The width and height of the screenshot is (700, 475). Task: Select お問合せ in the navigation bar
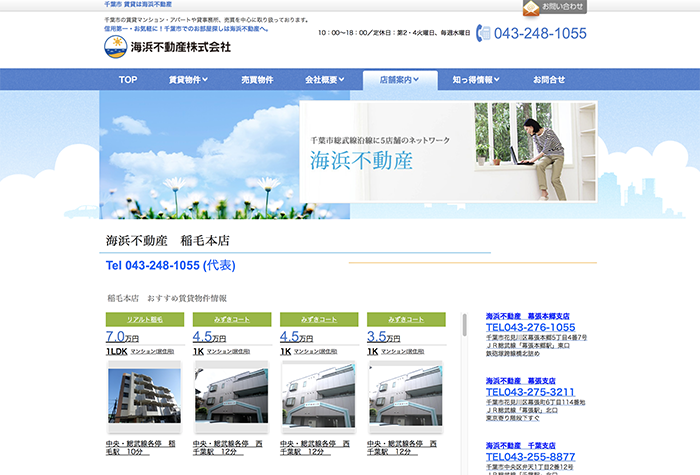(x=549, y=80)
